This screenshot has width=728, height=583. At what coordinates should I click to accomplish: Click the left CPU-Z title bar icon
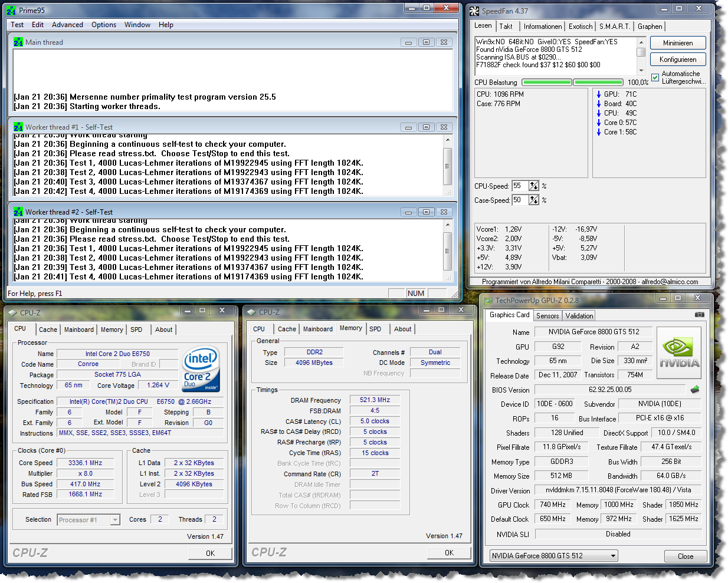[x=12, y=312]
